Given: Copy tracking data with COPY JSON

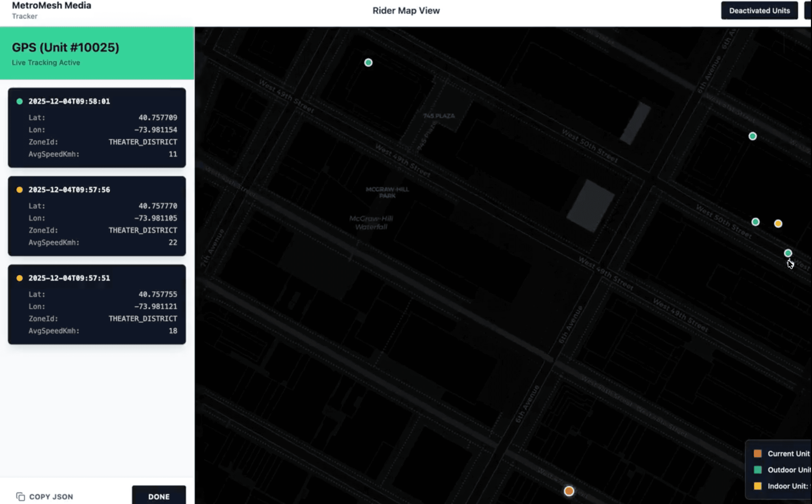Looking at the screenshot, I should click(44, 496).
